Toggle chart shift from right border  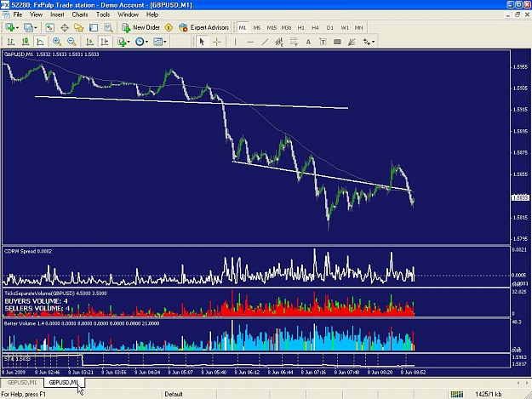coord(105,42)
